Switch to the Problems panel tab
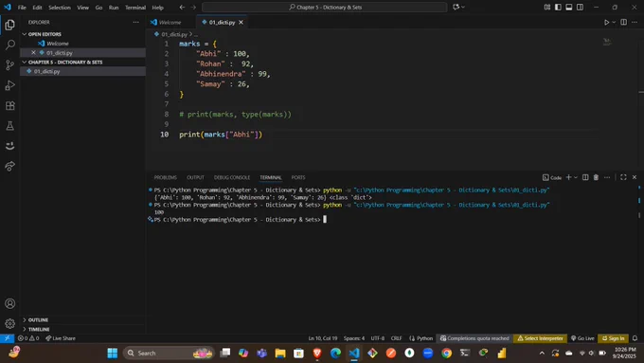 (165, 177)
